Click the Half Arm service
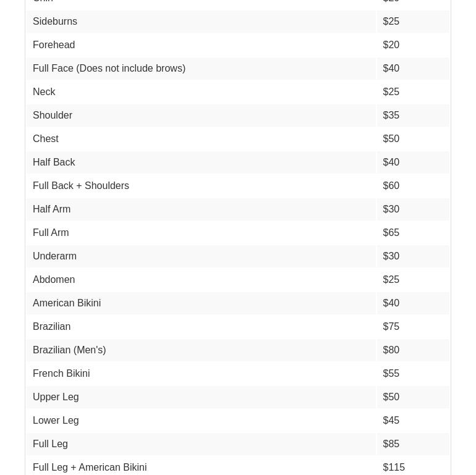 point(51,209)
